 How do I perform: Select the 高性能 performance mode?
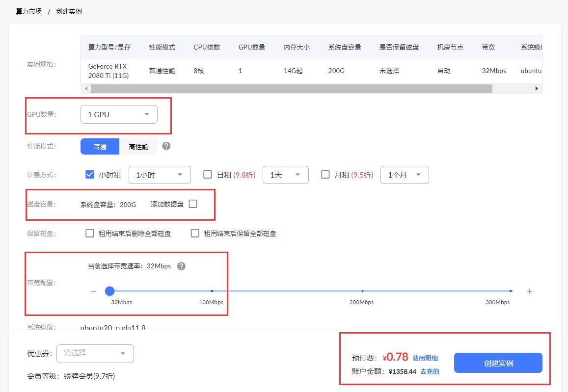[138, 147]
